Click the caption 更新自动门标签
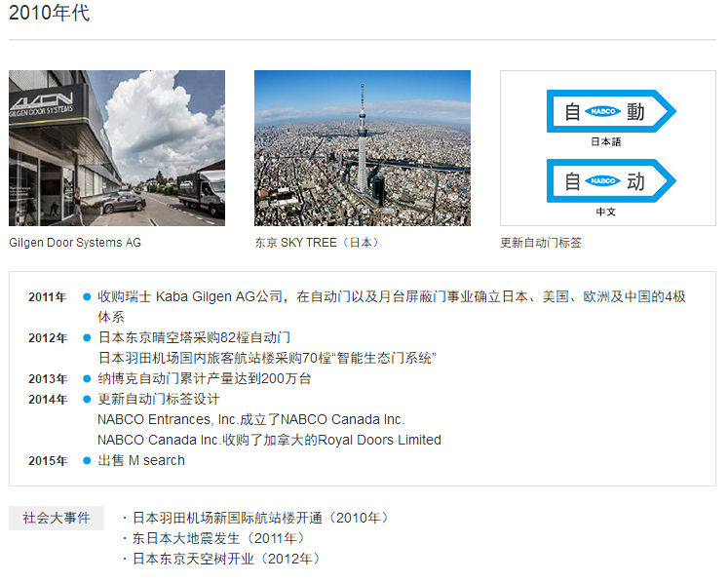Viewport: 728px width, 582px height. pos(541,243)
